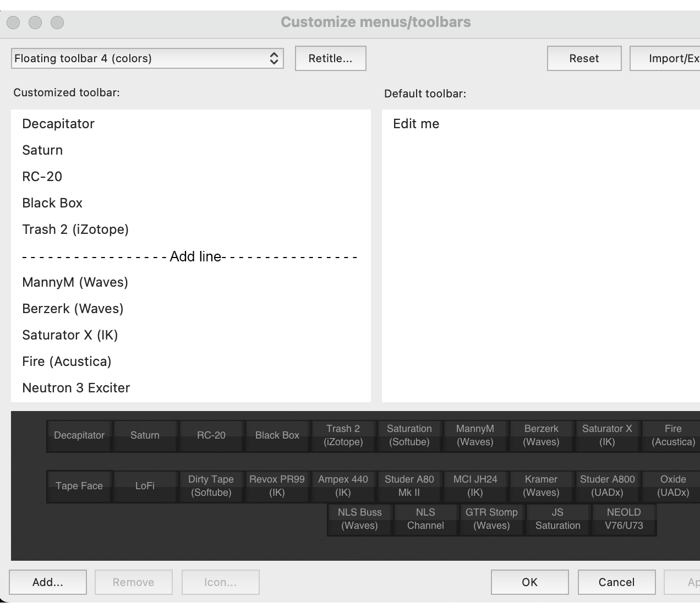Select MannyM (Waves) in the customized list

190,282
